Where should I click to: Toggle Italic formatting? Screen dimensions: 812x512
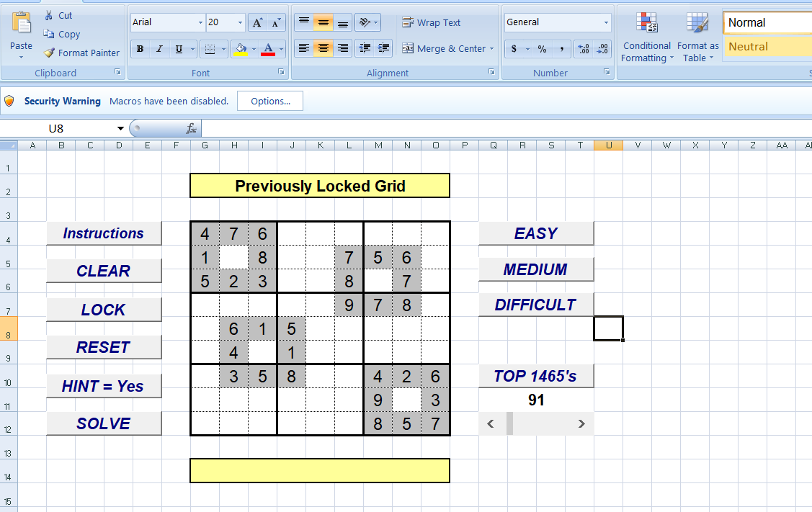[159, 48]
